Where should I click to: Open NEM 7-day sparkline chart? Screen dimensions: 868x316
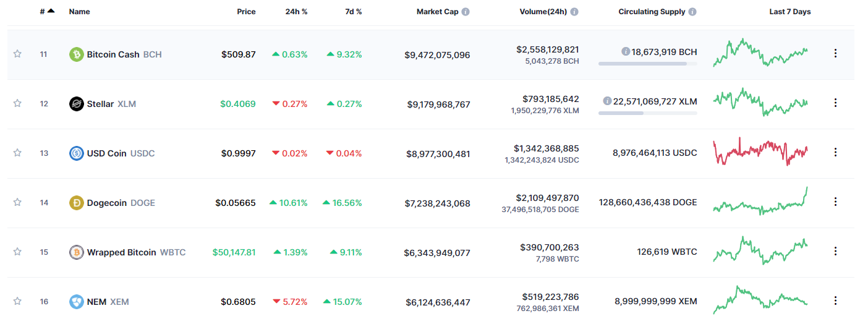tap(760, 300)
